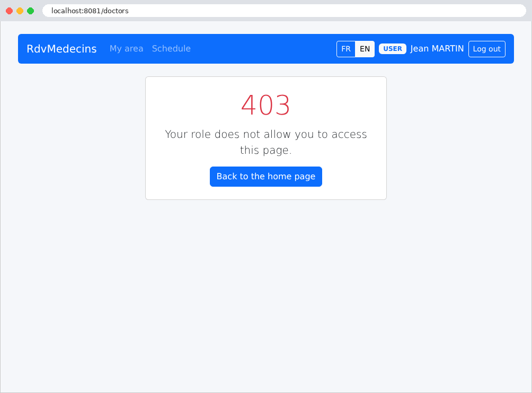This screenshot has width=532, height=393.
Task: Focus the address bar showing localhost:8081/doctors
Action: (x=284, y=11)
